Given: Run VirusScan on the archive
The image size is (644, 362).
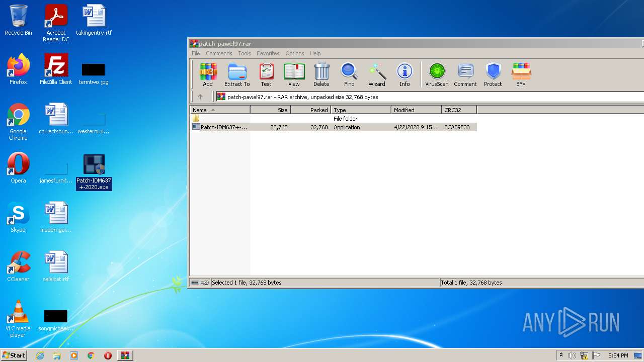Looking at the screenshot, I should tap(437, 75).
